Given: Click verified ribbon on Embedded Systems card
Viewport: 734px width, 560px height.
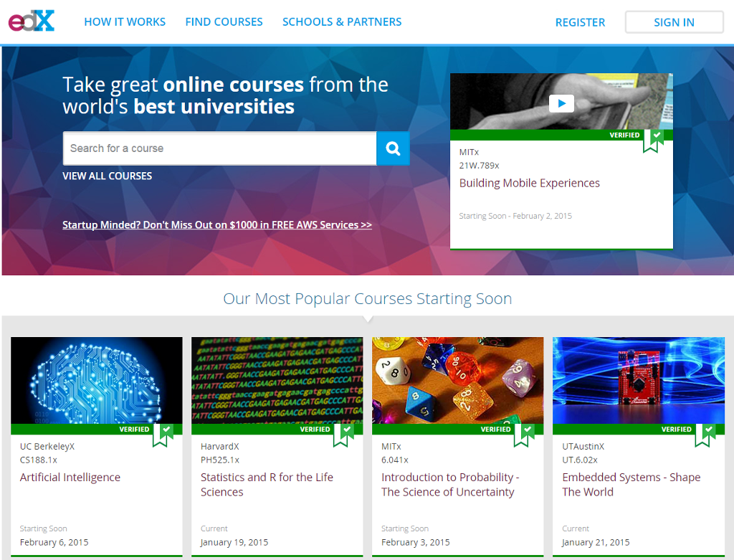Looking at the screenshot, I should point(705,435).
